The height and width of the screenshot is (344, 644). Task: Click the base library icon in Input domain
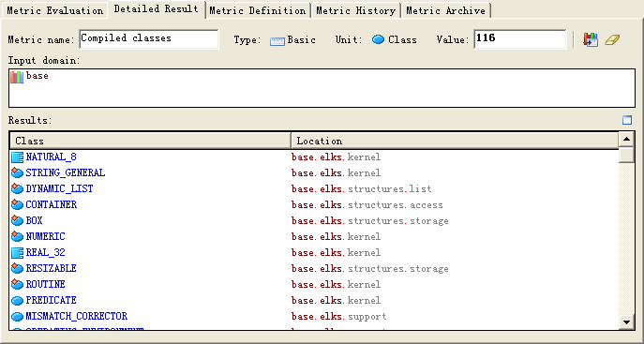coord(17,77)
